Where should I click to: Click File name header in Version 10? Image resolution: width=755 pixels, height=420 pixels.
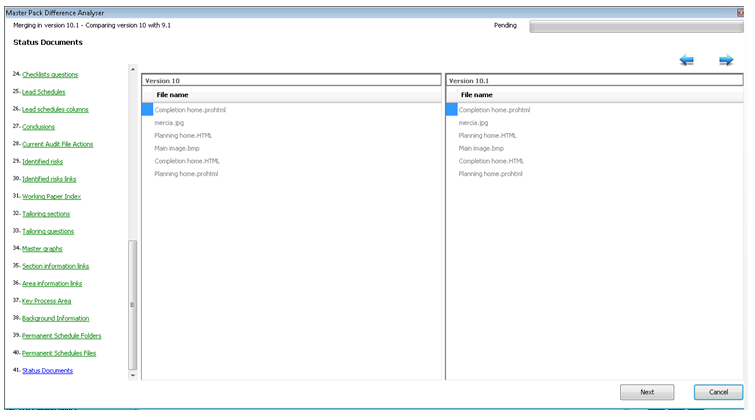pyautogui.click(x=172, y=95)
